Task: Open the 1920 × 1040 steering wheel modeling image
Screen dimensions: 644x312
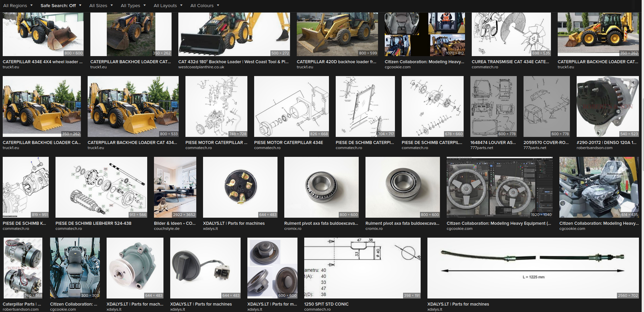Action: [x=499, y=187]
